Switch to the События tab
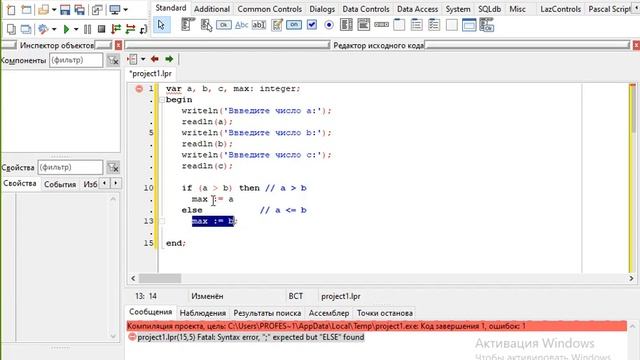This screenshot has width=640, height=360. [60, 184]
